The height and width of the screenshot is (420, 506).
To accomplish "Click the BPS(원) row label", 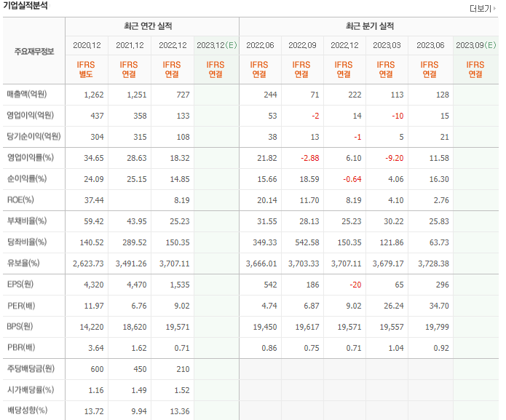I will [20, 326].
